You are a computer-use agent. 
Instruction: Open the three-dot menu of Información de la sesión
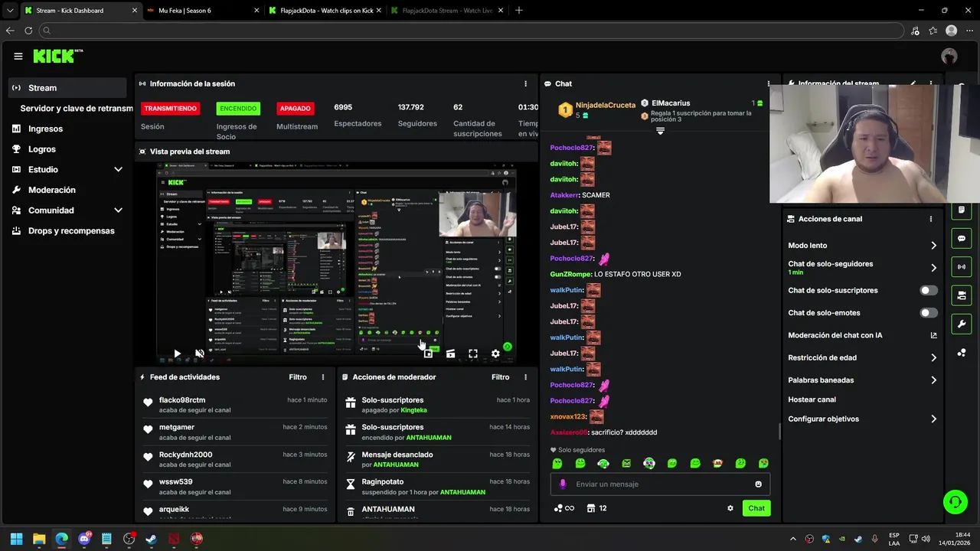[525, 83]
